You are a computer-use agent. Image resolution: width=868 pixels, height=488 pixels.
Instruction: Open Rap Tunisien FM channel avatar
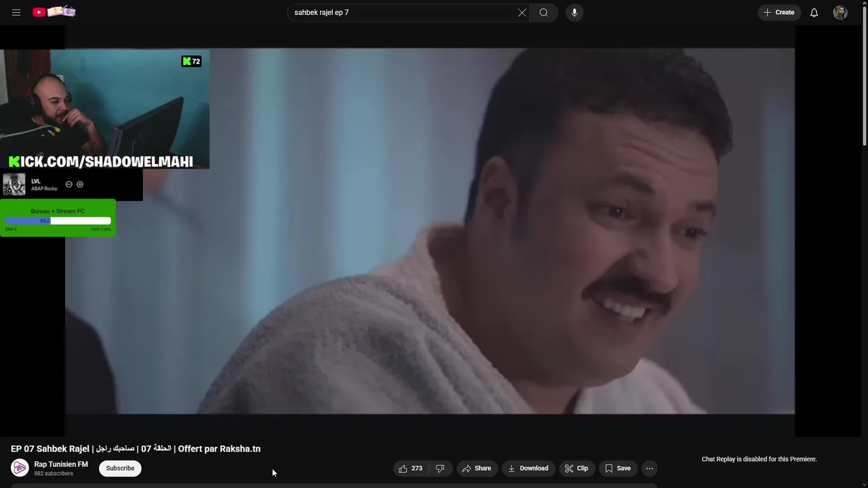[20, 468]
